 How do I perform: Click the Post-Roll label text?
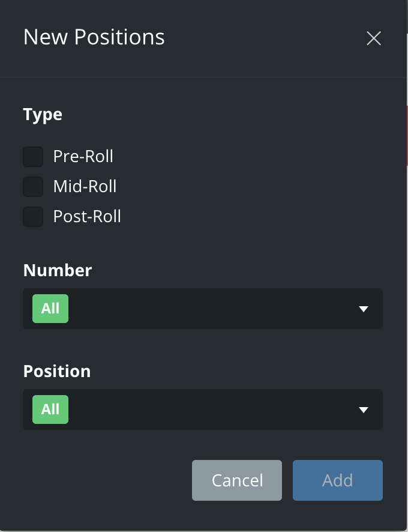pos(87,217)
